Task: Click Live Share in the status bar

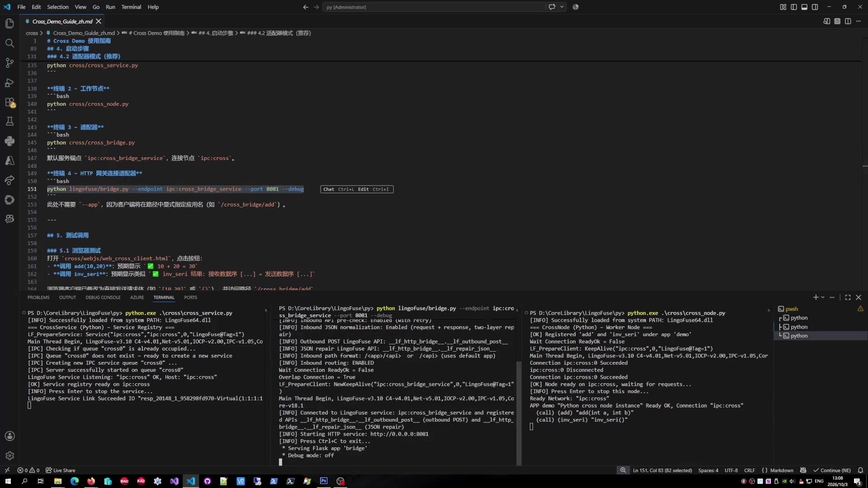Action: [x=61, y=470]
